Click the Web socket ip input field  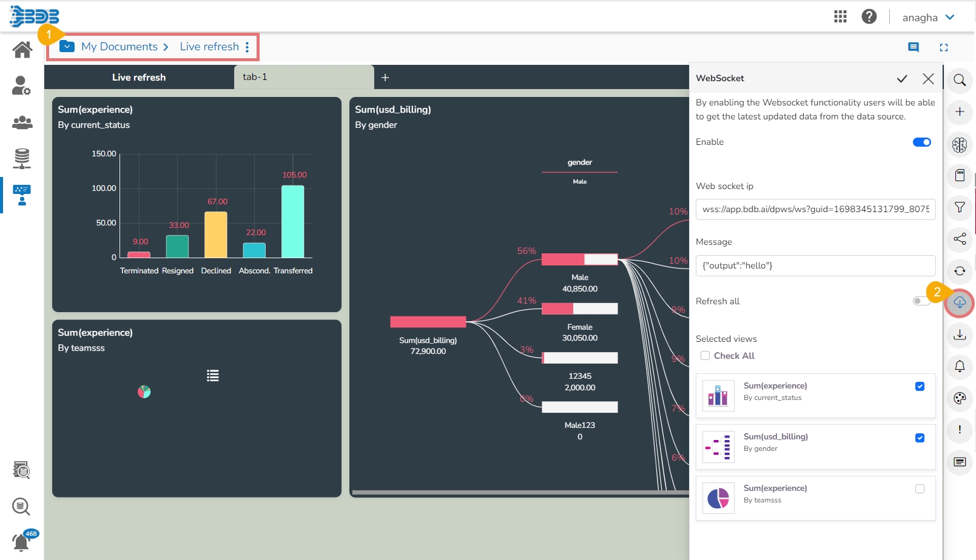pos(815,209)
